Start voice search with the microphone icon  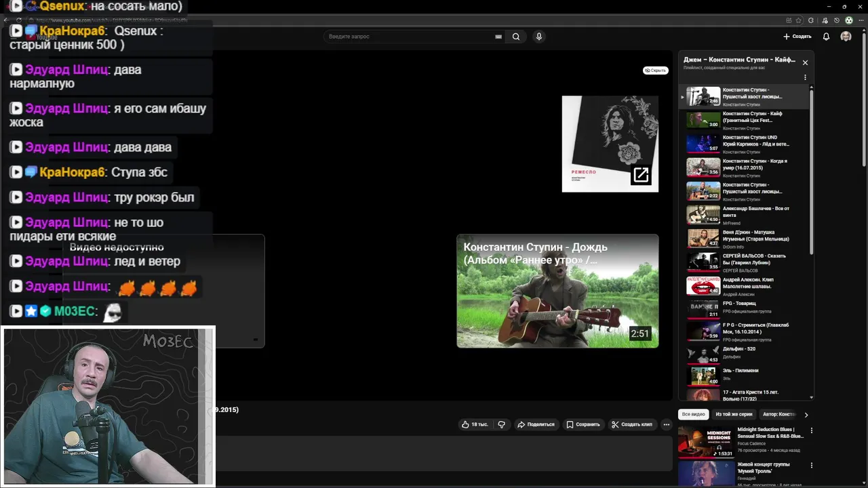(x=539, y=37)
